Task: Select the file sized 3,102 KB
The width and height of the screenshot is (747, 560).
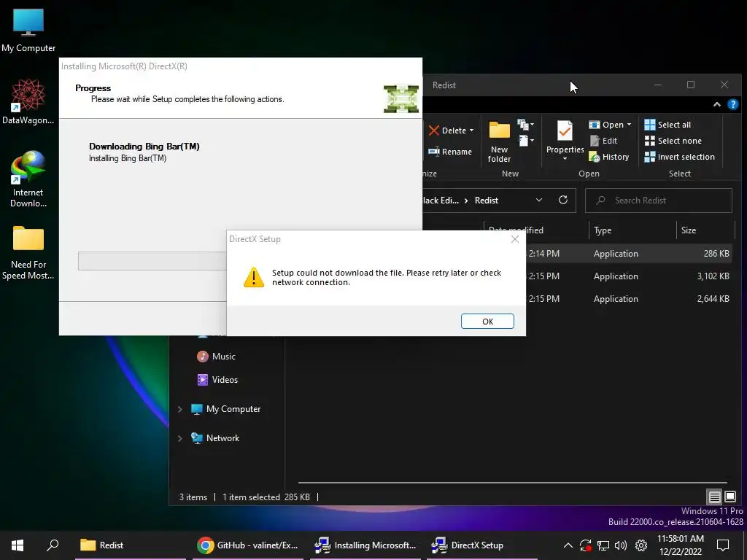Action: point(628,276)
